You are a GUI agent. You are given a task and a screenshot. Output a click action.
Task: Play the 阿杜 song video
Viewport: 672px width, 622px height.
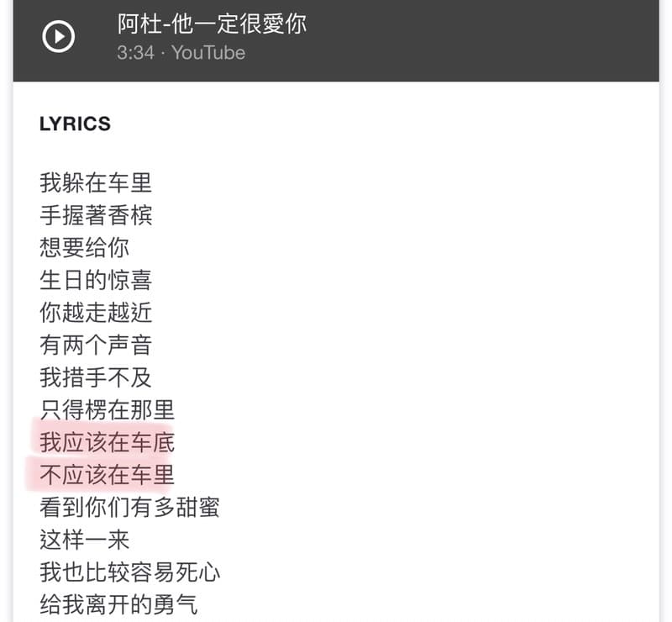tap(58, 36)
